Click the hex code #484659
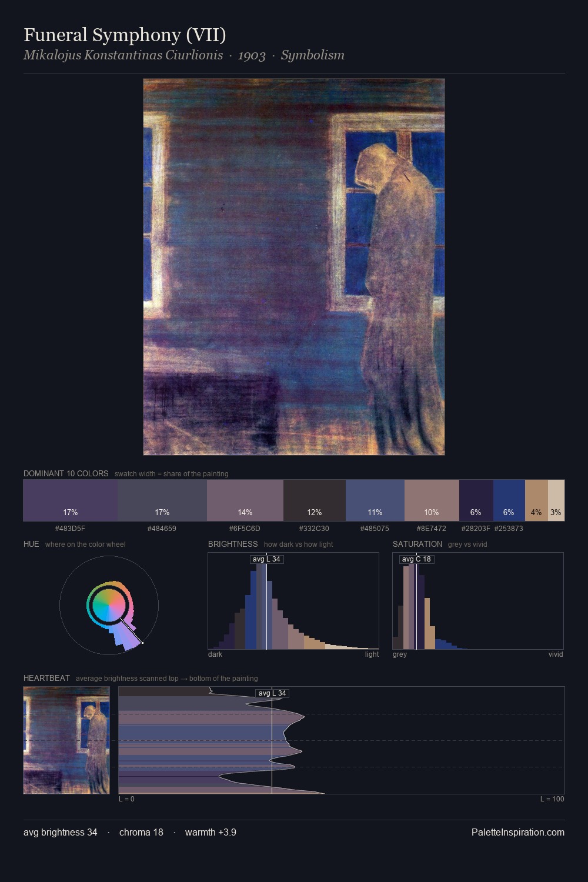588x882 pixels. 162,528
